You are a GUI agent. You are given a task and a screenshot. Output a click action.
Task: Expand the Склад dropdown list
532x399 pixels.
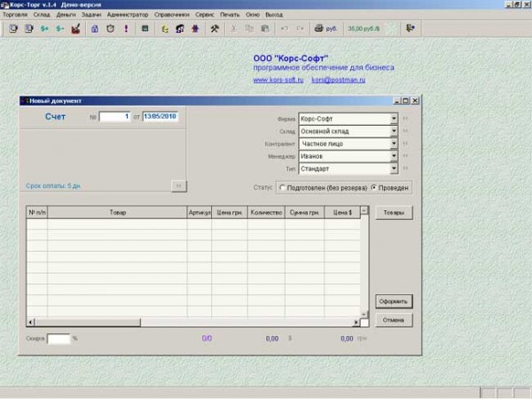(393, 131)
